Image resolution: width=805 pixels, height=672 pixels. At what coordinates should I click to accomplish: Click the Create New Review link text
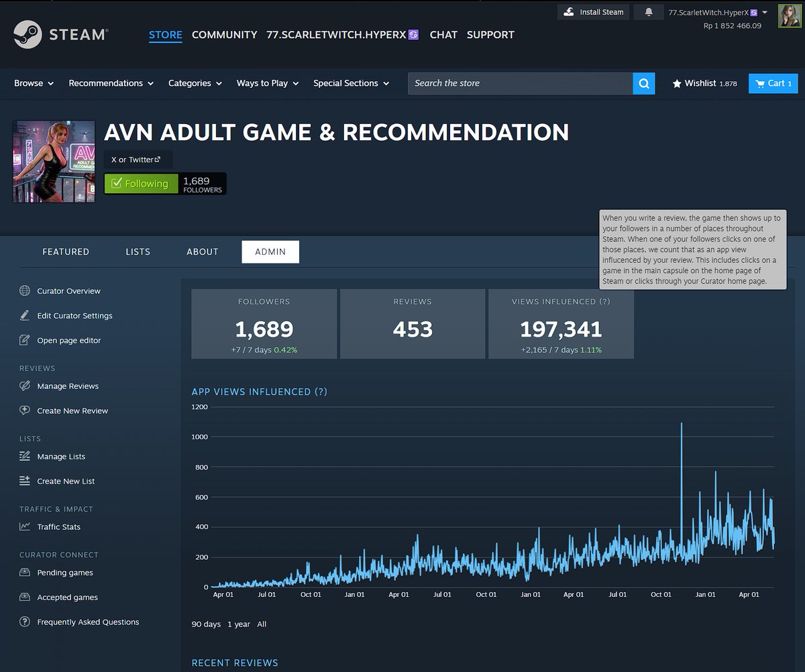coord(72,410)
